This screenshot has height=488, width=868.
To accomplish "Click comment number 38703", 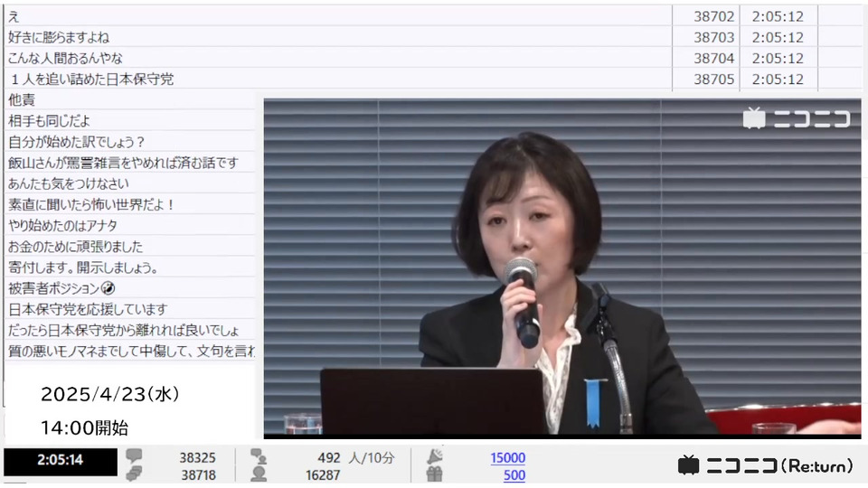I will (713, 37).
